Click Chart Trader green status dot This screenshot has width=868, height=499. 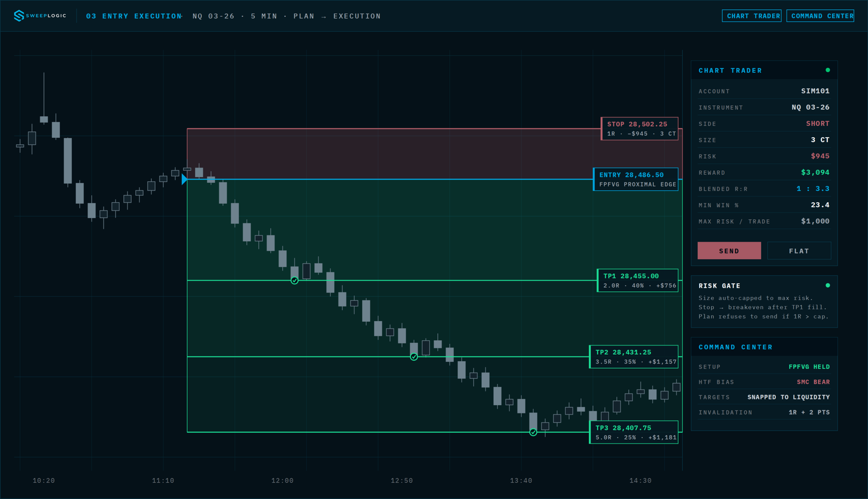827,70
